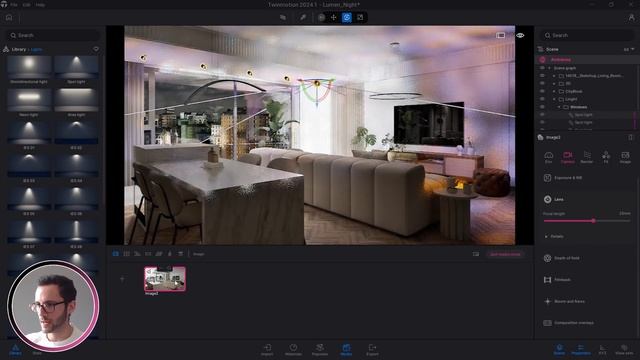Click the Lights breadcrumb link
Screen dimensions: 640x360
37,49
